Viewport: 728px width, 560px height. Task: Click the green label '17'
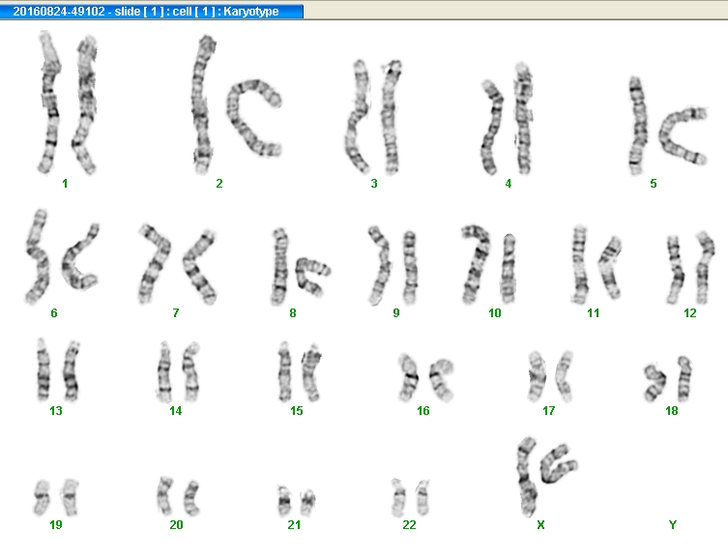tap(549, 410)
